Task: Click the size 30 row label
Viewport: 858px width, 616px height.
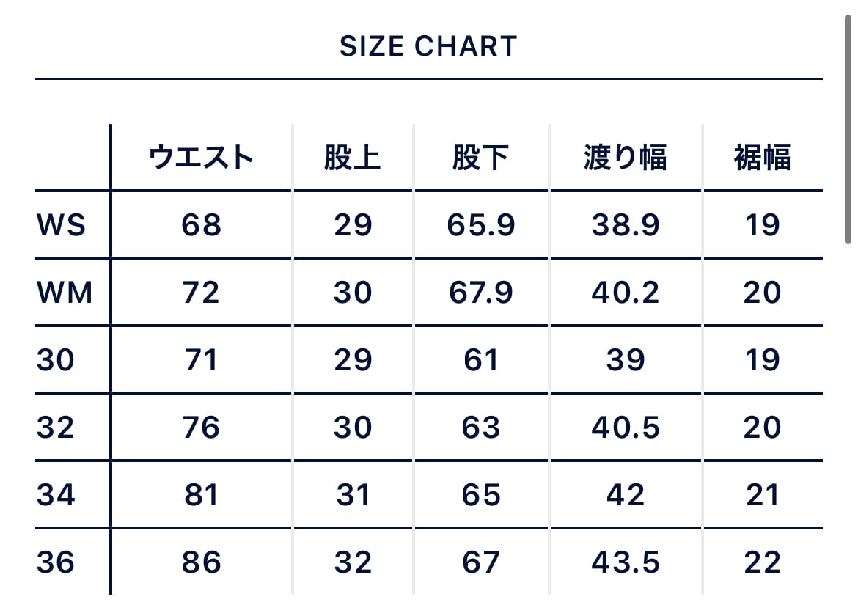Action: pos(56,360)
